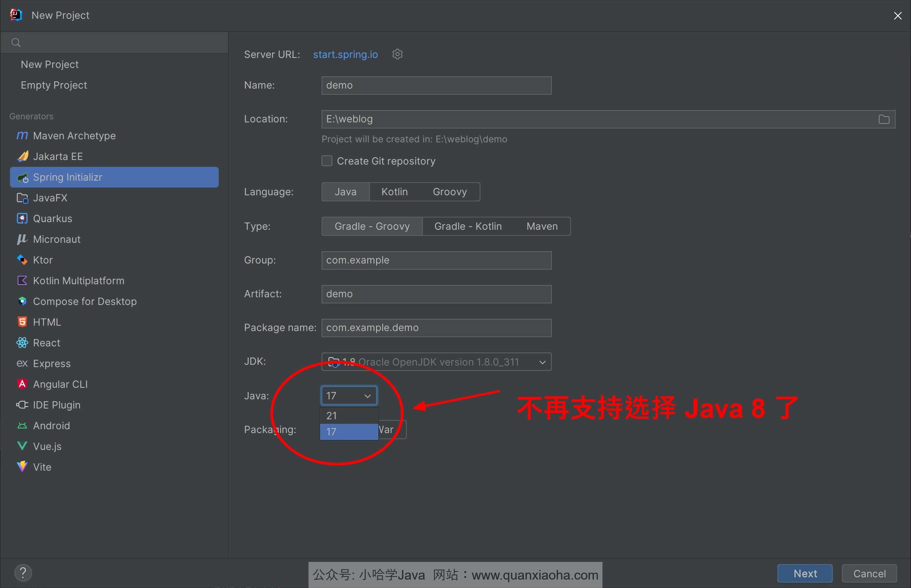The image size is (911, 588).
Task: Select the Maven Archetype generator label
Action: point(74,136)
